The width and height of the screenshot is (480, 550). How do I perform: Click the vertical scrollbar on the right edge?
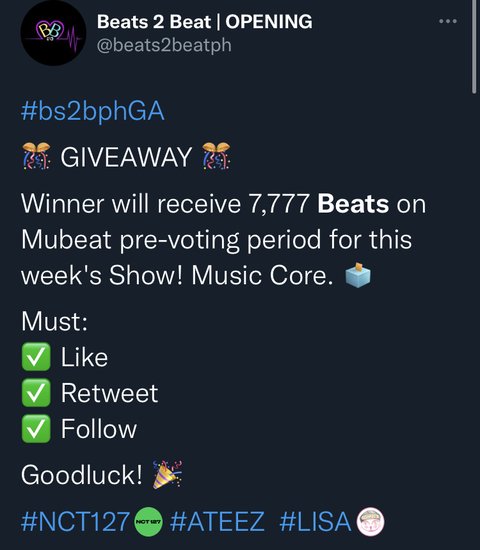pyautogui.click(x=474, y=46)
